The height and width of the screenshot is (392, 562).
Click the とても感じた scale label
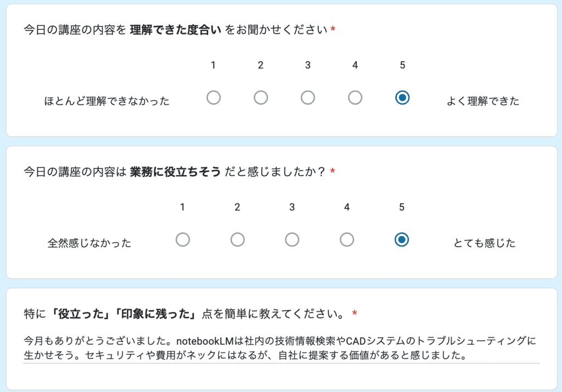(x=486, y=243)
